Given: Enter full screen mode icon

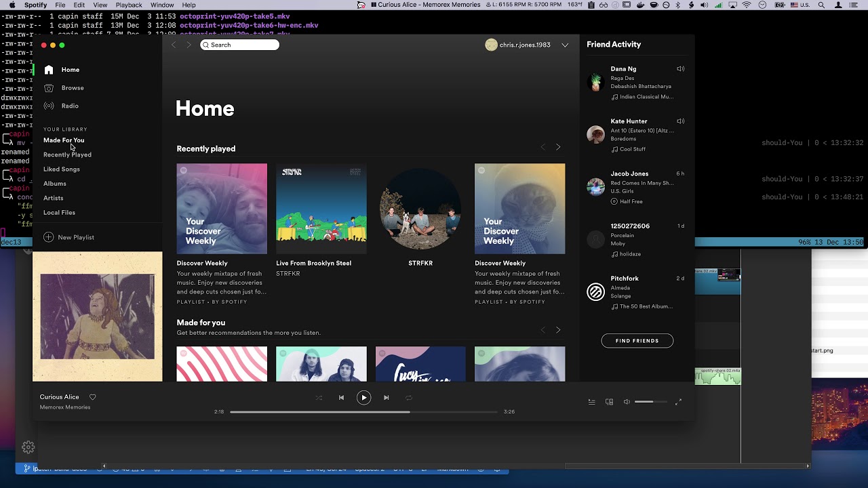Looking at the screenshot, I should coord(678,402).
